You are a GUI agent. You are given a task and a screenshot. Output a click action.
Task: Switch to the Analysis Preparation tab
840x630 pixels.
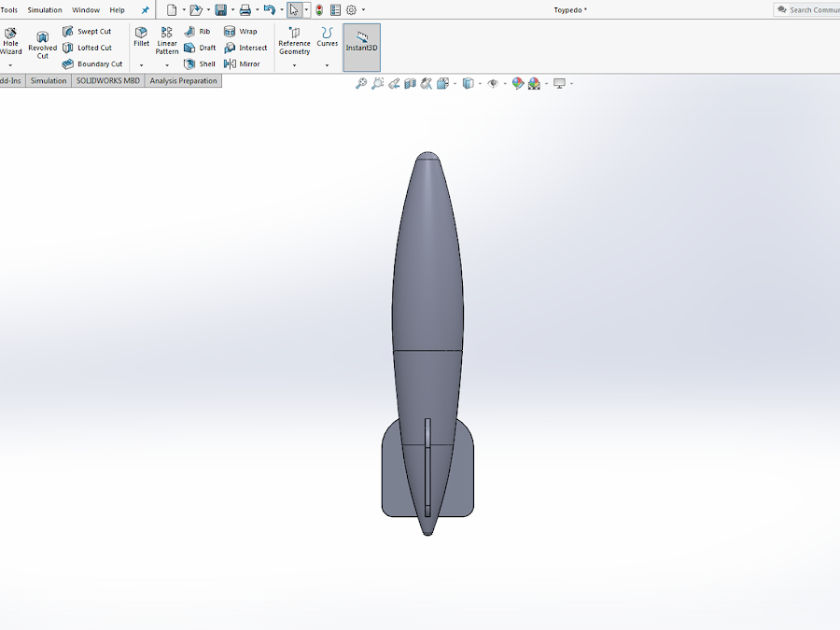coord(183,81)
